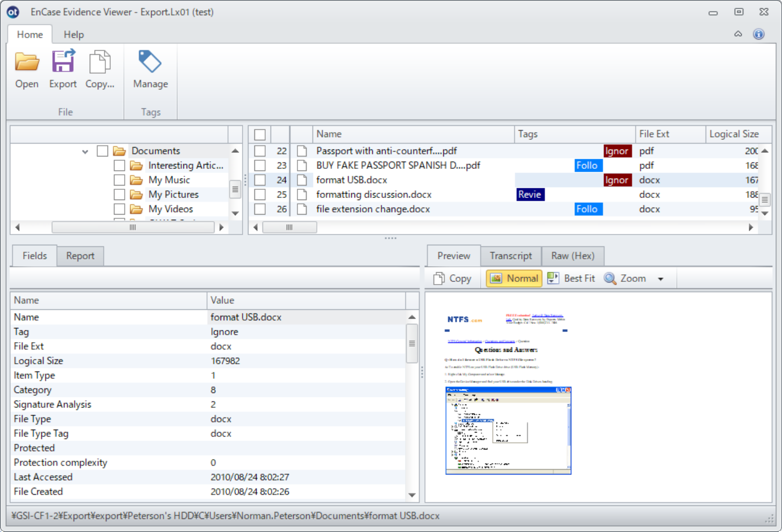
Task: Click the Zoom magnifier tool
Action: [x=610, y=278]
